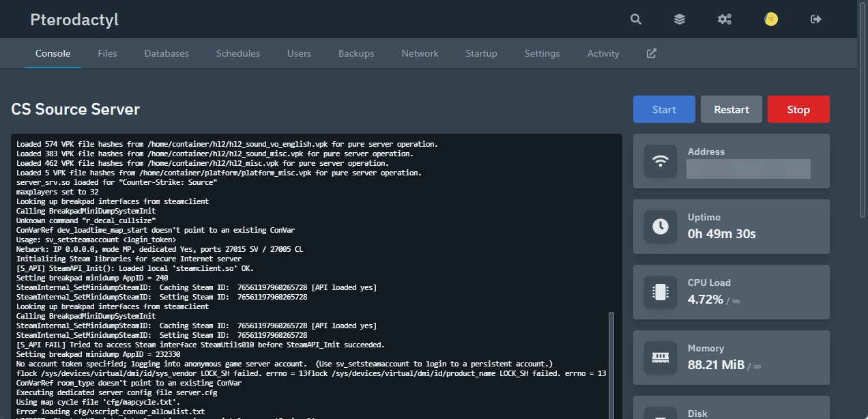Switch to the Files tab
Viewport: 868px width, 419px height.
pos(107,53)
